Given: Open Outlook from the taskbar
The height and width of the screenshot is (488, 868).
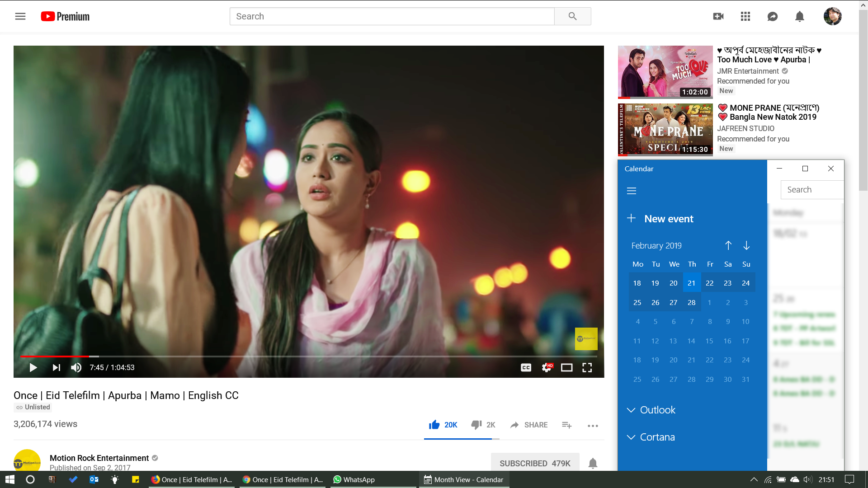Looking at the screenshot, I should coord(94,479).
